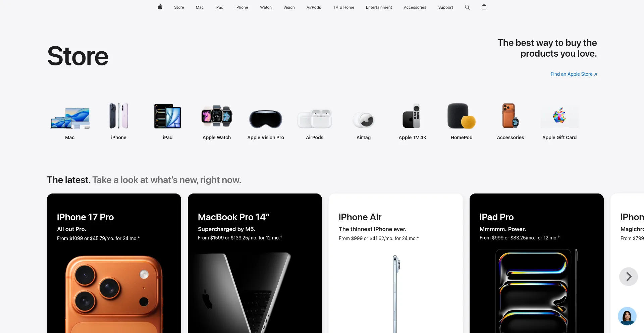Choose the AirTag product icon
Viewport: 644px width, 333px height.
pyautogui.click(x=364, y=120)
